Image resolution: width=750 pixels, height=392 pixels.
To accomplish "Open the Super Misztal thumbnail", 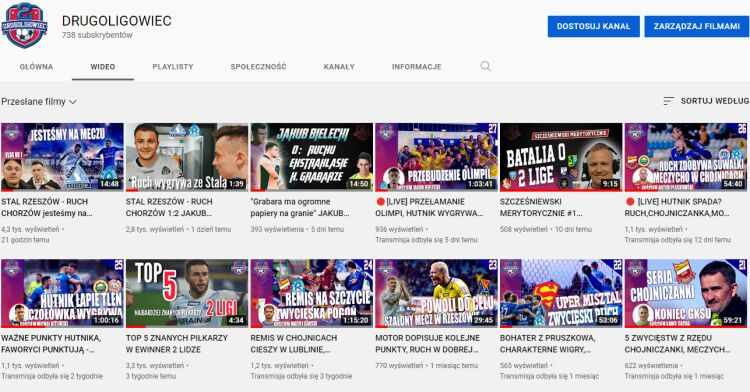I will pyautogui.click(x=561, y=293).
